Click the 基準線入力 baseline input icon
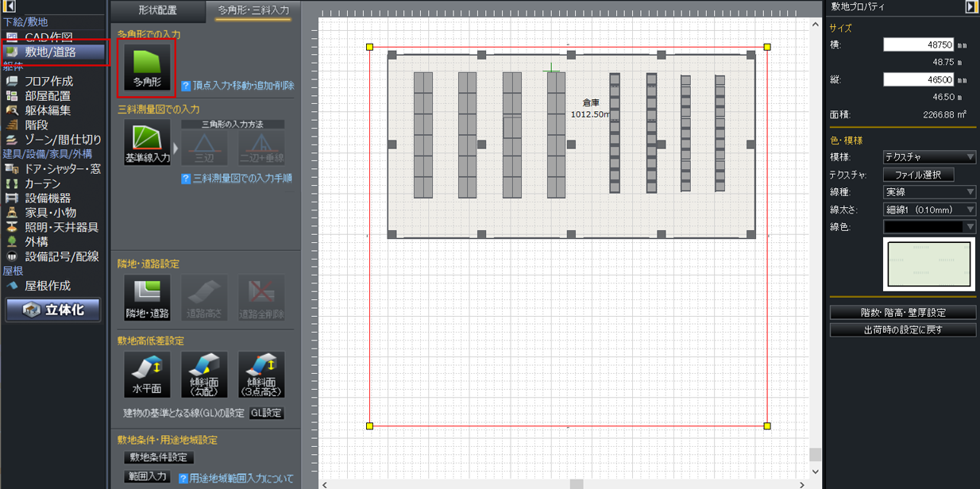 click(147, 143)
